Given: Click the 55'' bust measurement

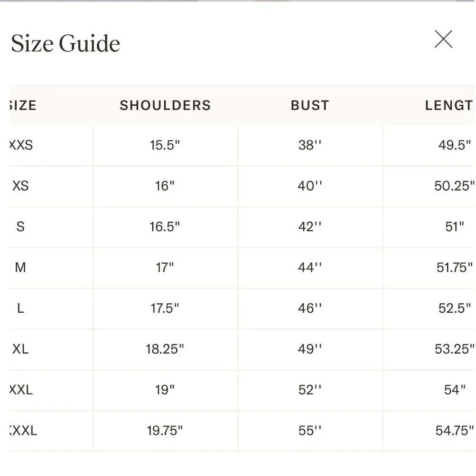Looking at the screenshot, I should tap(310, 430).
